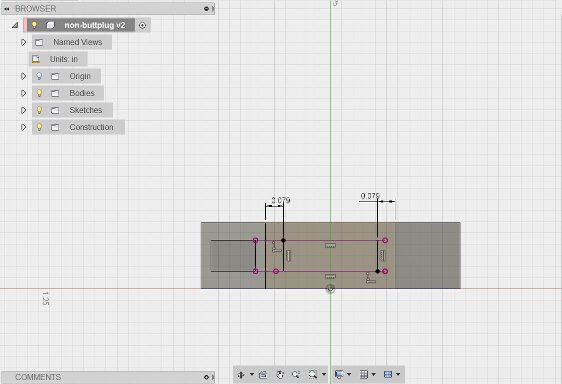Screen dimensions: 562x384
Task: Collapse the BROWSER panel with the double-arrow icon
Action: pyautogui.click(x=6, y=9)
